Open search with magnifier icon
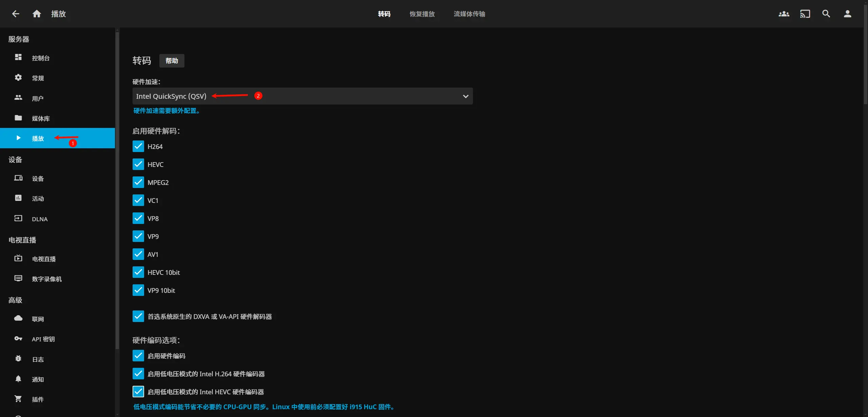Screen dimensions: 868x417 [826, 14]
